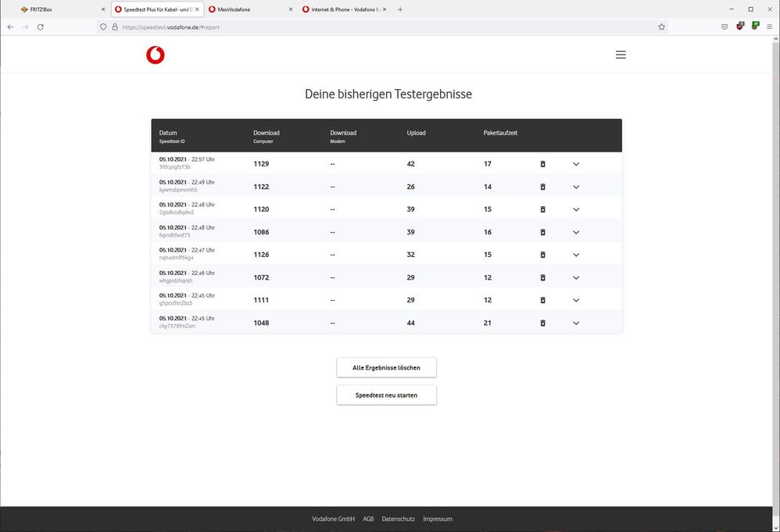Expand details of the 1111 download row
The image size is (780, 532).
click(x=576, y=300)
